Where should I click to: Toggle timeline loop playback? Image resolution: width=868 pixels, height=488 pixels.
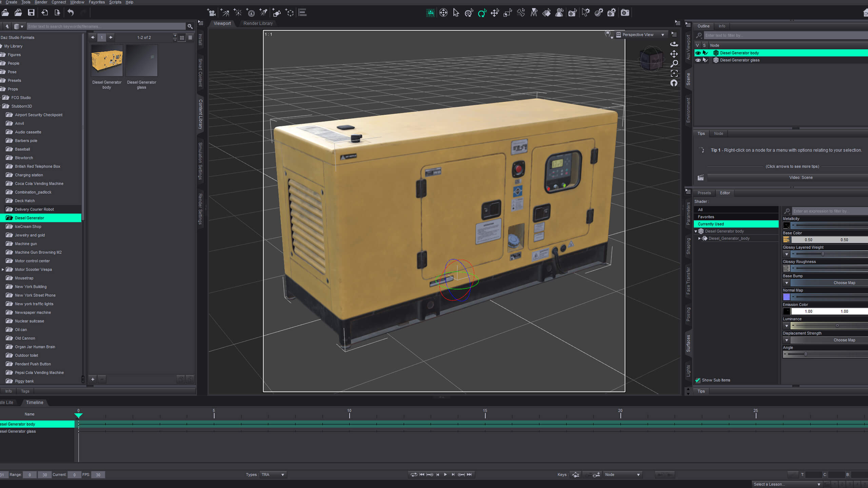click(414, 475)
